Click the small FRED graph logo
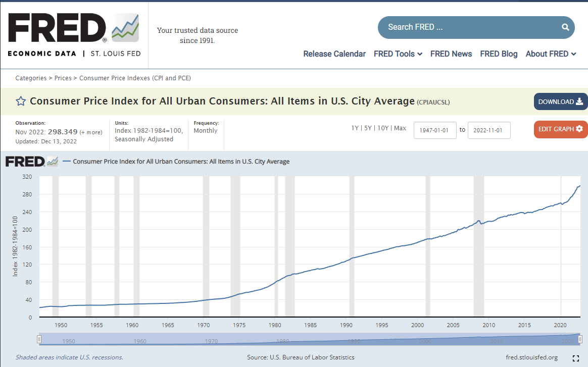The width and height of the screenshot is (588, 367). click(31, 162)
